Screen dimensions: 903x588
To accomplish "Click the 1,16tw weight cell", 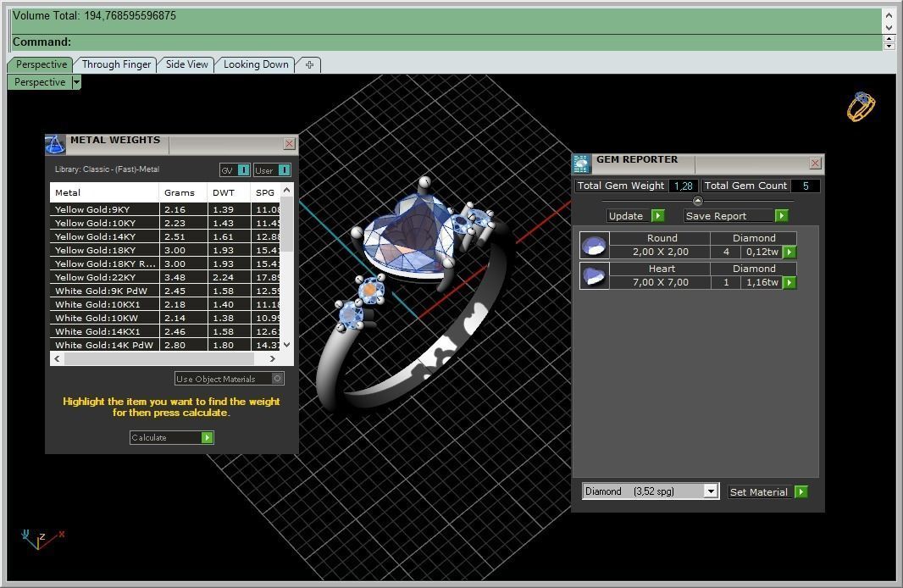I will [762, 282].
